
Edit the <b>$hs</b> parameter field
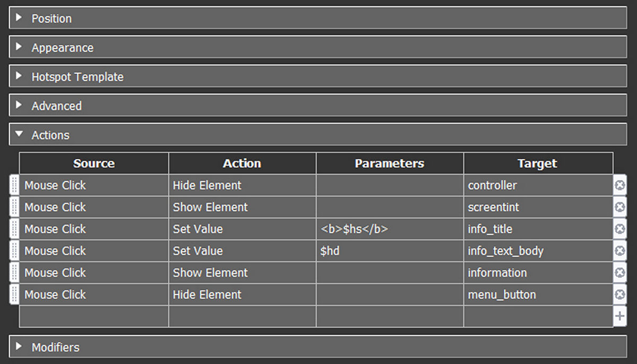pyautogui.click(x=389, y=229)
